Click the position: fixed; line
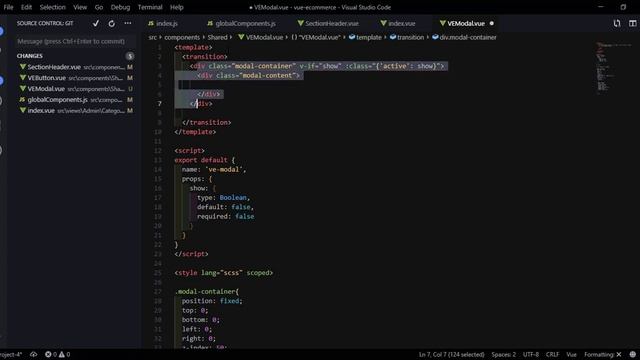 212,301
